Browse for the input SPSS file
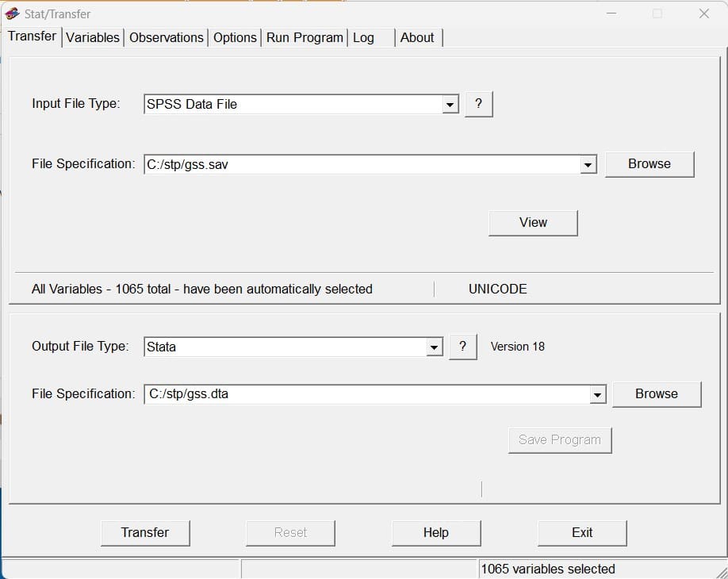Image resolution: width=728 pixels, height=579 pixels. [649, 164]
